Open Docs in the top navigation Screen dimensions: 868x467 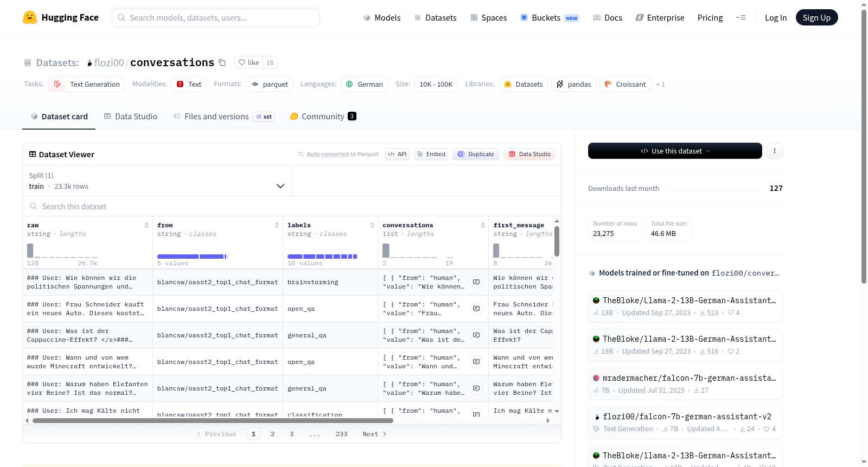pos(608,17)
